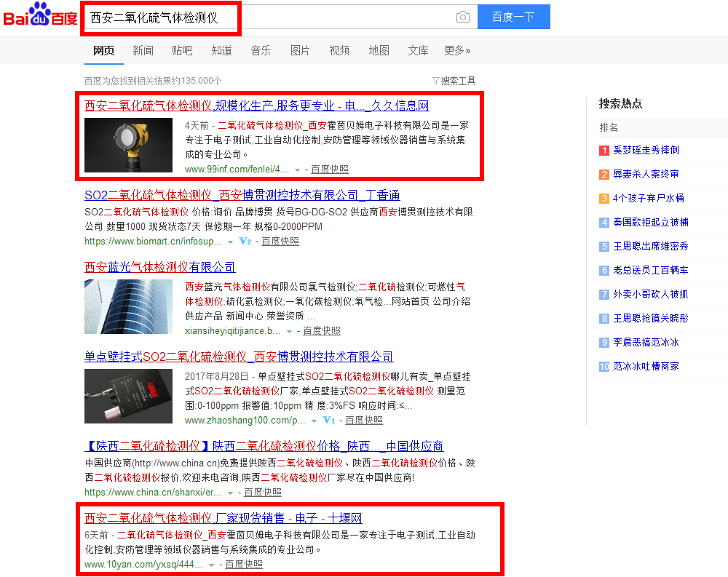Expand dropdown arrow next to biomart.cn URL
Screen dimensions: 728x577
tap(230, 242)
